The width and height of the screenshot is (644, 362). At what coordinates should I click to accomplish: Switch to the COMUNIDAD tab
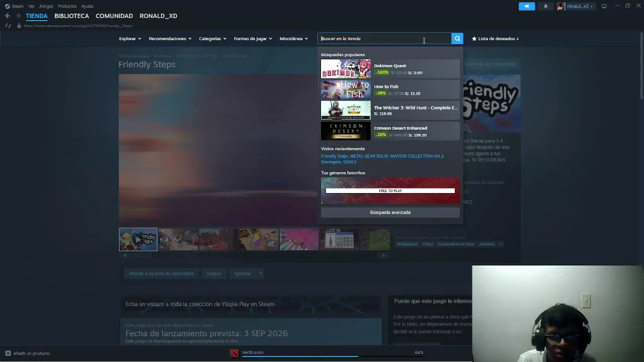[114, 16]
